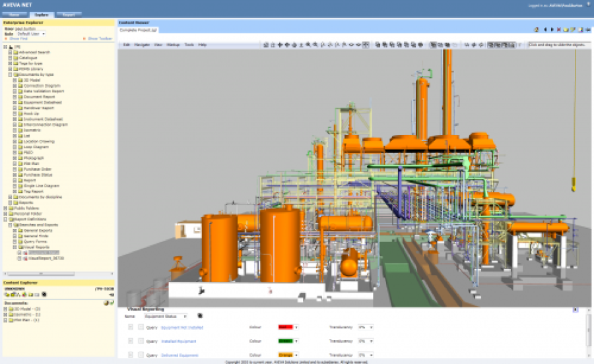Click the folder icon beside Public Folders
The width and height of the screenshot is (594, 364).
tap(11, 208)
